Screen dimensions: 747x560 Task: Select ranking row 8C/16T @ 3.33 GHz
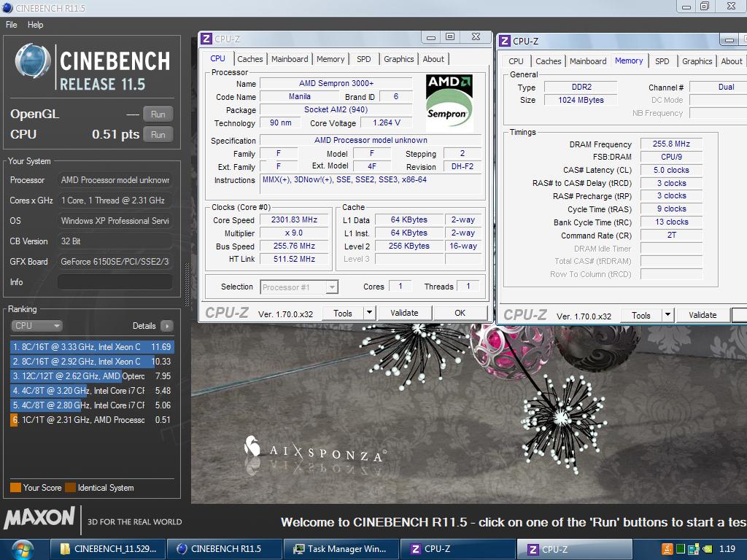[92, 346]
